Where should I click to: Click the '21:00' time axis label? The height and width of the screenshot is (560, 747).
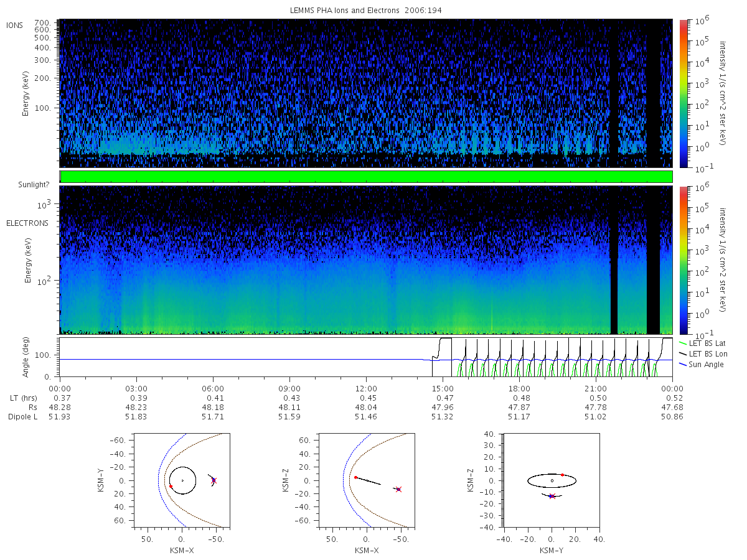[596, 388]
